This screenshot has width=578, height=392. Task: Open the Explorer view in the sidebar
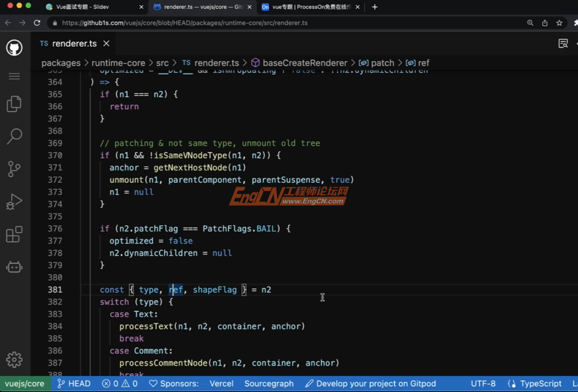tap(14, 104)
